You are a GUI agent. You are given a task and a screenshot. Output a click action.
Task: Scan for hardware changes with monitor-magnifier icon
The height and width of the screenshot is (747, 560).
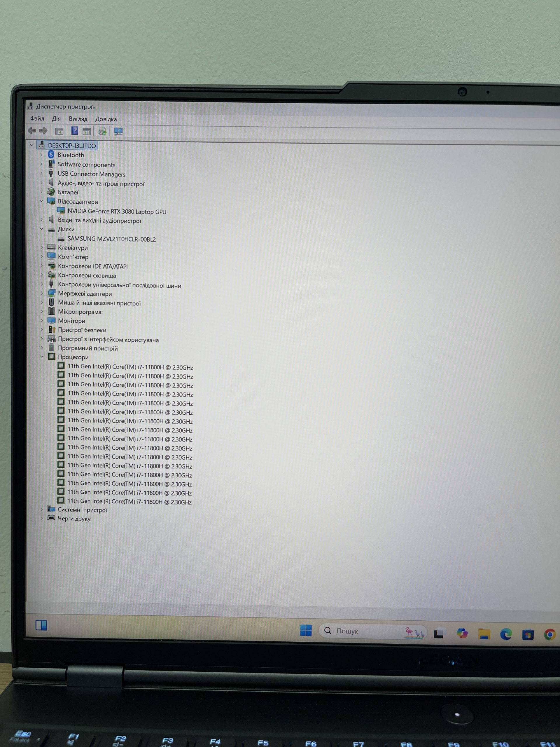(x=118, y=131)
